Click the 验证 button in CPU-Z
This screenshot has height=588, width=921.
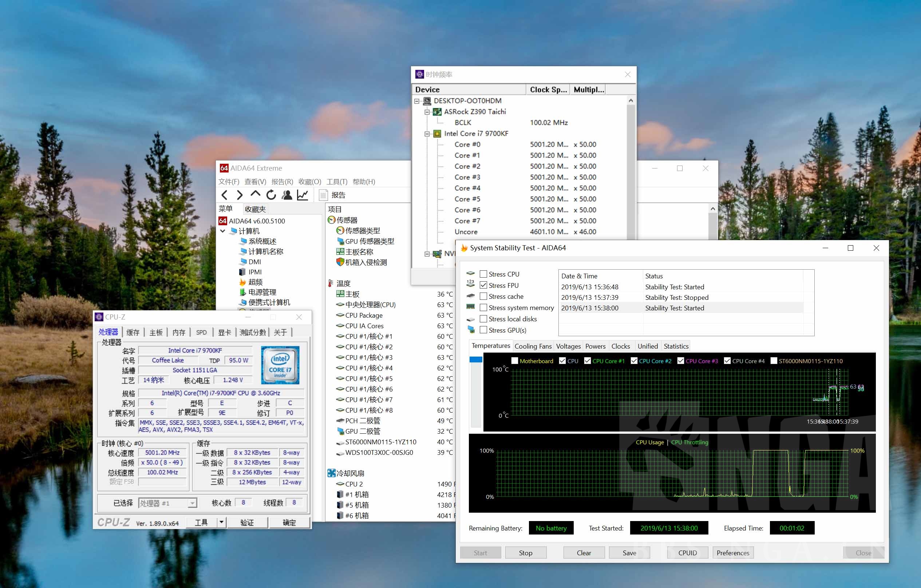pyautogui.click(x=248, y=522)
